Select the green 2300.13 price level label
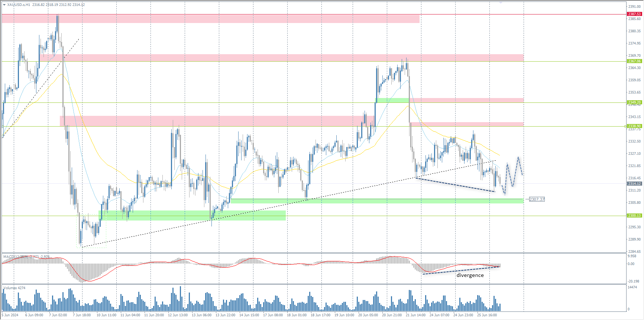644x320 pixels. point(634,216)
